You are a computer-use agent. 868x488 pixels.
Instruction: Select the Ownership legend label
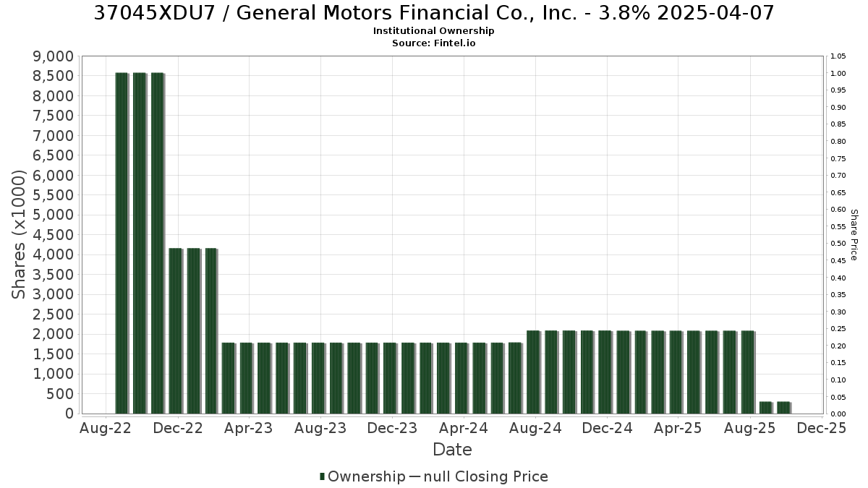pyautogui.click(x=367, y=476)
